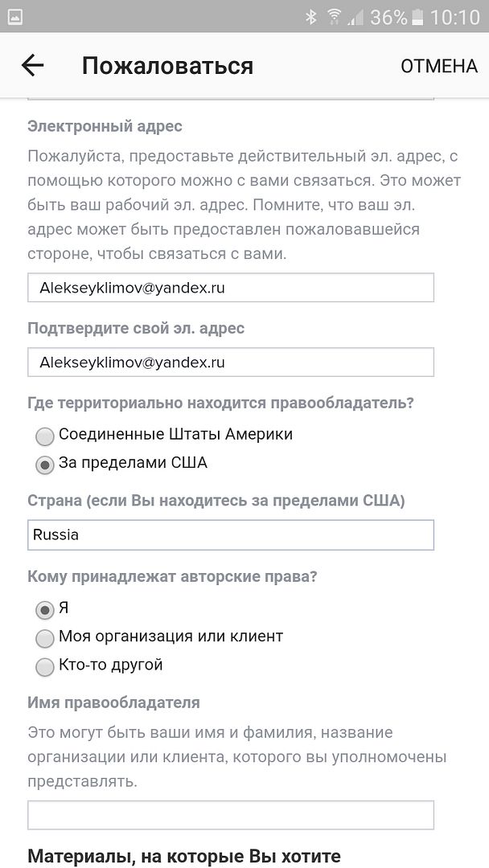Image resolution: width=489 pixels, height=868 pixels.
Task: Tap the Wi-Fi status icon
Action: point(334,17)
